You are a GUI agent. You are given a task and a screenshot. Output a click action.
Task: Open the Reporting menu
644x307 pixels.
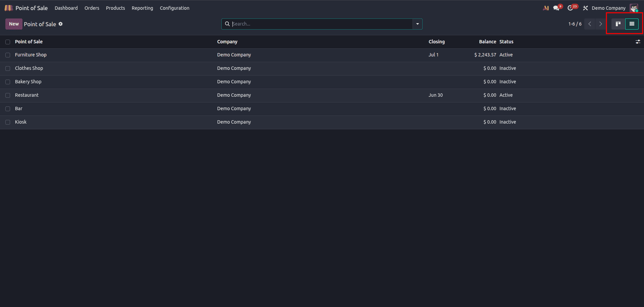(x=142, y=8)
